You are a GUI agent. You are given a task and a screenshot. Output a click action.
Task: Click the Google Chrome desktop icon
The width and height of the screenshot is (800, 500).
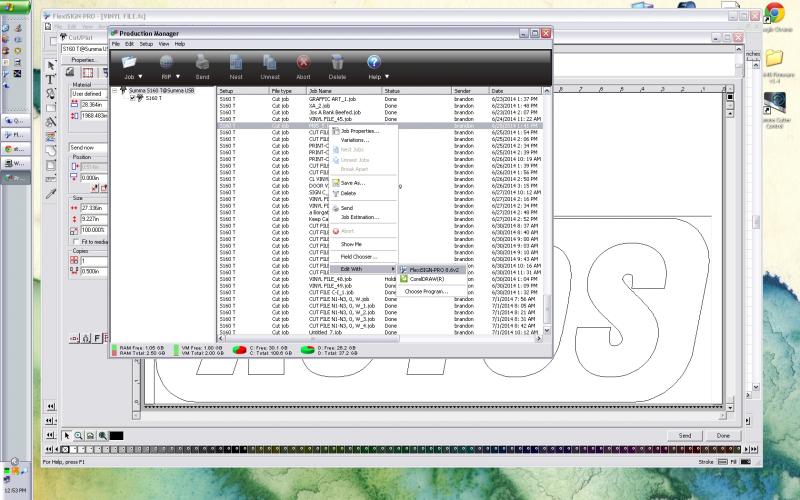[x=774, y=13]
